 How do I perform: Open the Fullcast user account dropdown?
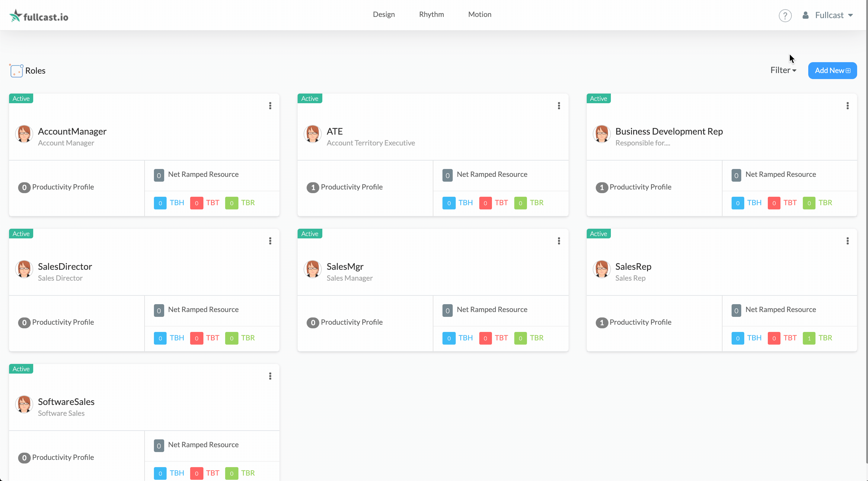click(x=828, y=15)
